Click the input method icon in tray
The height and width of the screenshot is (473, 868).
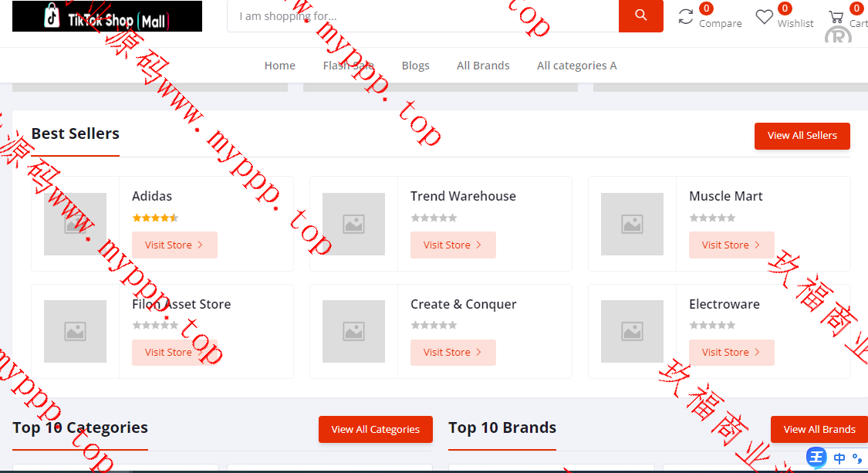click(x=816, y=458)
